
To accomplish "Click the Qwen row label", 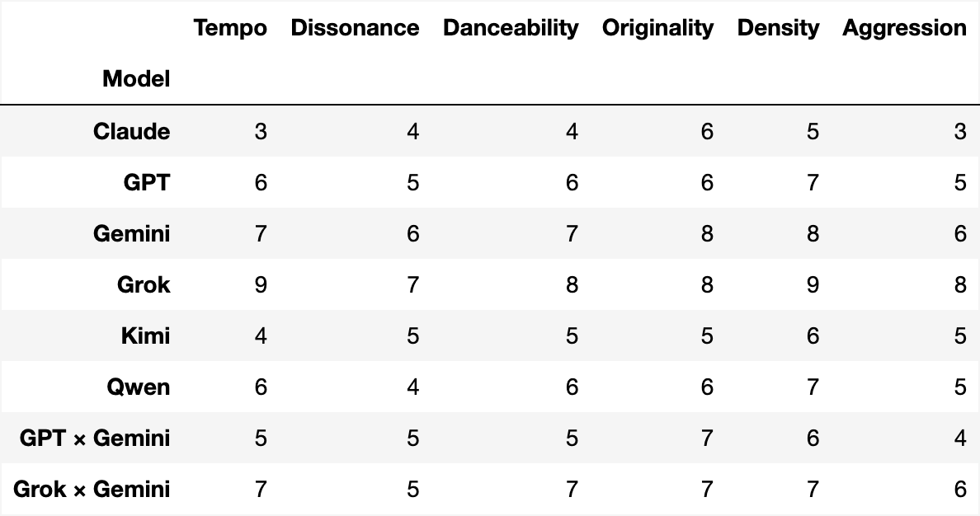I will [x=139, y=387].
